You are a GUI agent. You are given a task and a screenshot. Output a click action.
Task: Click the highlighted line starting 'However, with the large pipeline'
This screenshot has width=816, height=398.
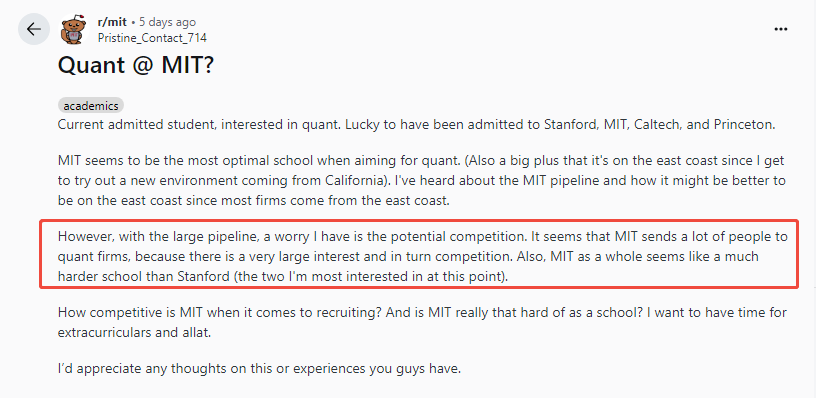pos(423,237)
